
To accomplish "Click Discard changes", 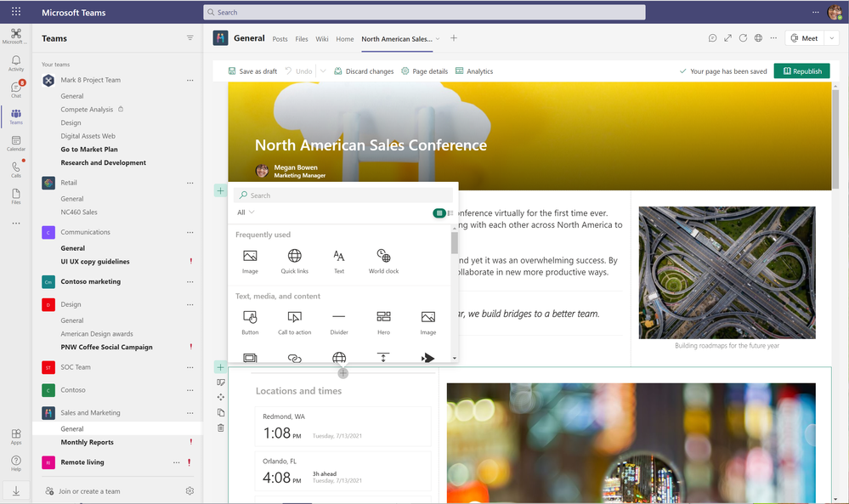I will pos(364,71).
